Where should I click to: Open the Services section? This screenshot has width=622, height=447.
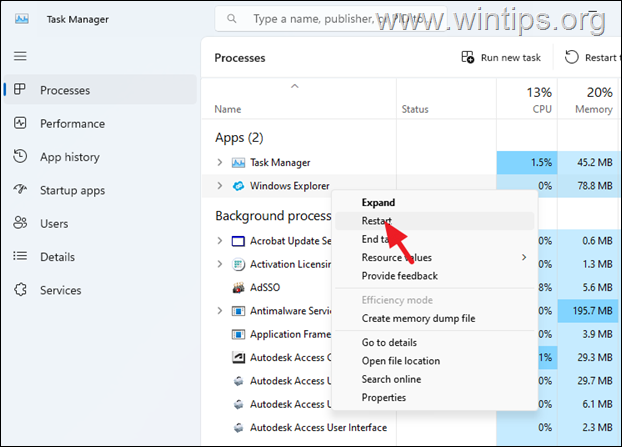(100, 290)
